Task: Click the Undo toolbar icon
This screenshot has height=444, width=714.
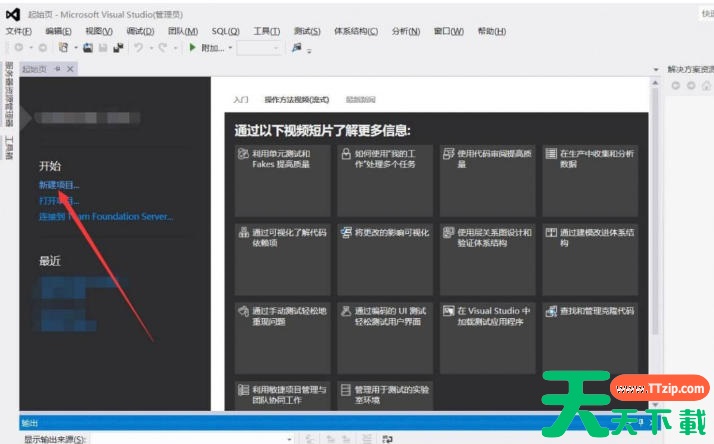Action: click(138, 47)
